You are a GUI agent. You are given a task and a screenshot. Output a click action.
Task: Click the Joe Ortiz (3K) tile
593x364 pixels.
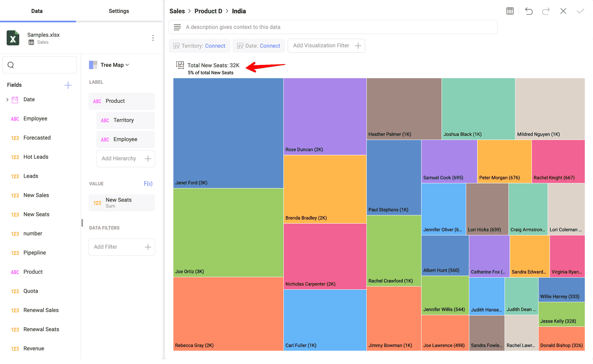(228, 233)
